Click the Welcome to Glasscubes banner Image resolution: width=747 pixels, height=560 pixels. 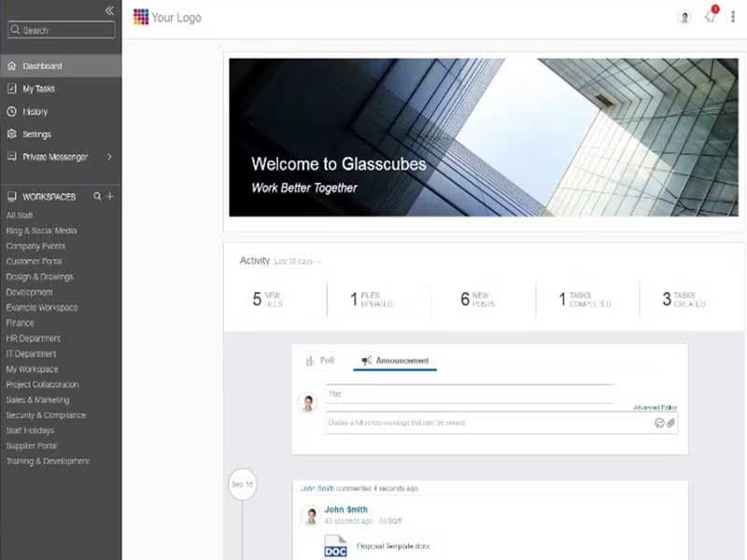pos(484,137)
